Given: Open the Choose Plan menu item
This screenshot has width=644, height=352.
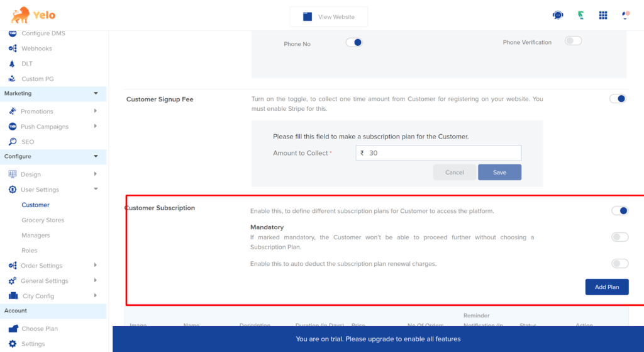Looking at the screenshot, I should point(40,329).
